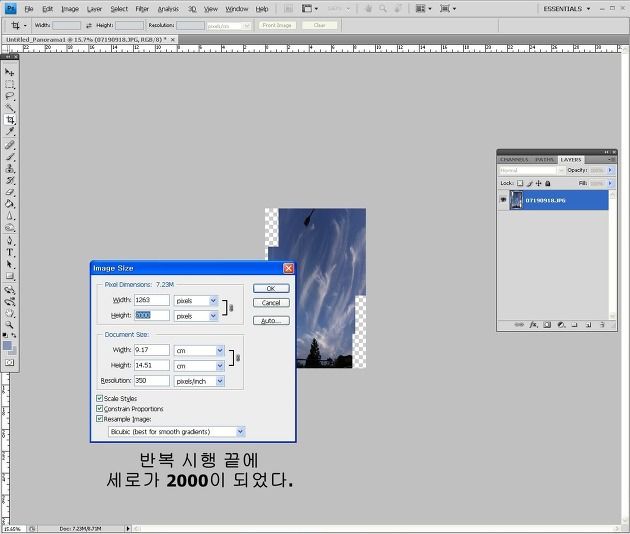The image size is (630, 534).
Task: Select the Rectangle shape tool
Action: [10, 276]
